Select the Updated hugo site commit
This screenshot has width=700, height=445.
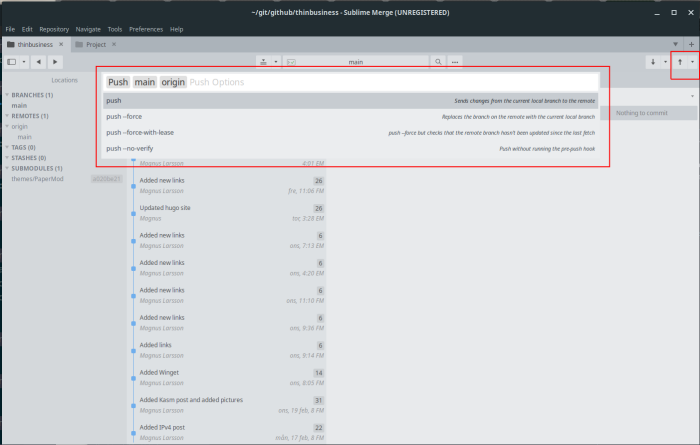[229, 213]
